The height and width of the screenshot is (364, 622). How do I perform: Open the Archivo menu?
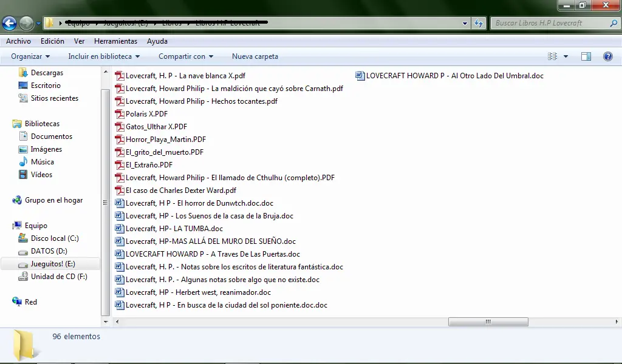(x=18, y=41)
